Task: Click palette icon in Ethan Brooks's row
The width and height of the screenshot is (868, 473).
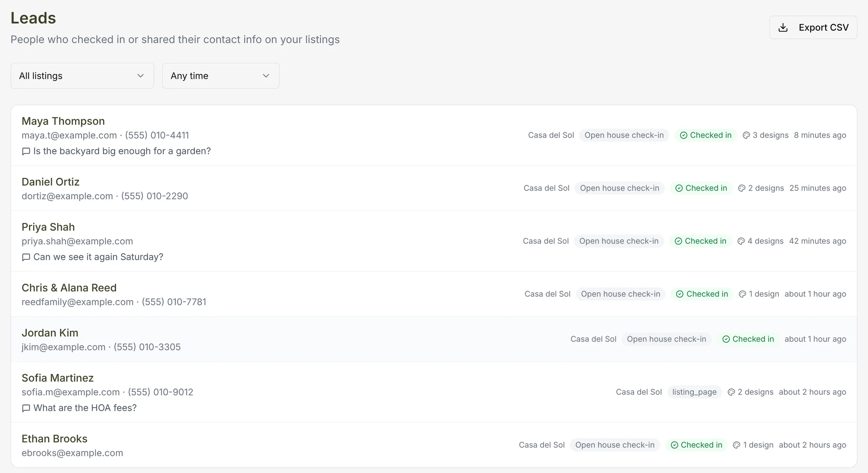Action: point(737,445)
